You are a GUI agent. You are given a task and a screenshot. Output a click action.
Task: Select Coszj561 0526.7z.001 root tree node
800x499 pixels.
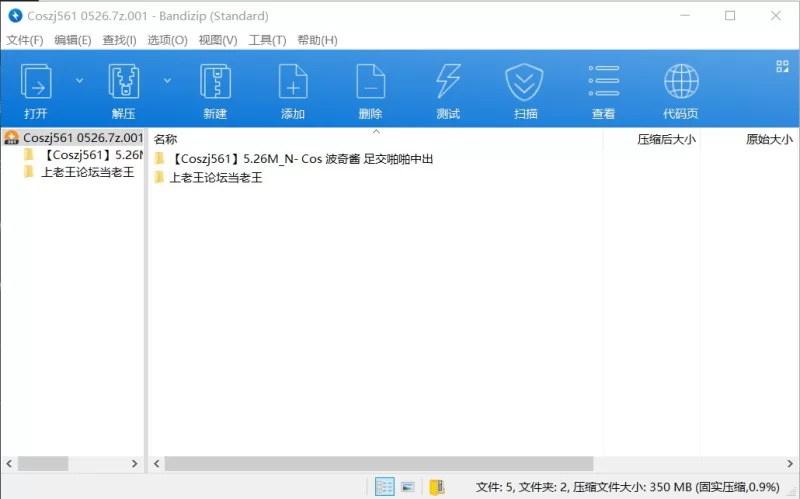tap(83, 138)
